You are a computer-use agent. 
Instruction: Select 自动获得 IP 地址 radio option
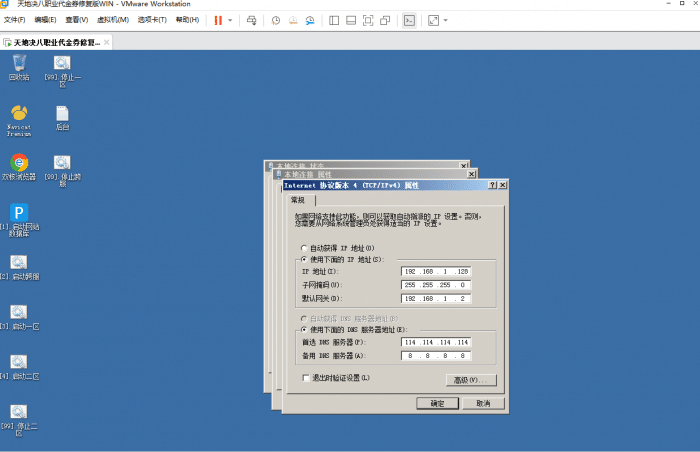click(305, 247)
